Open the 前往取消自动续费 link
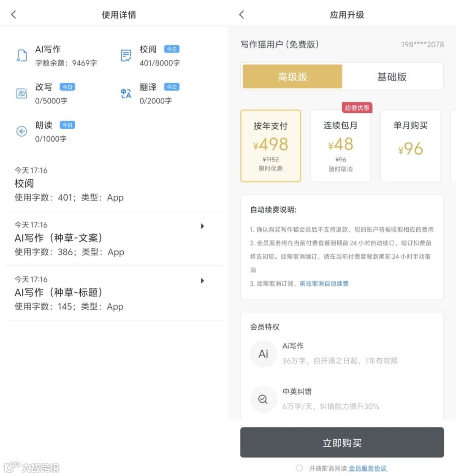 click(x=324, y=284)
